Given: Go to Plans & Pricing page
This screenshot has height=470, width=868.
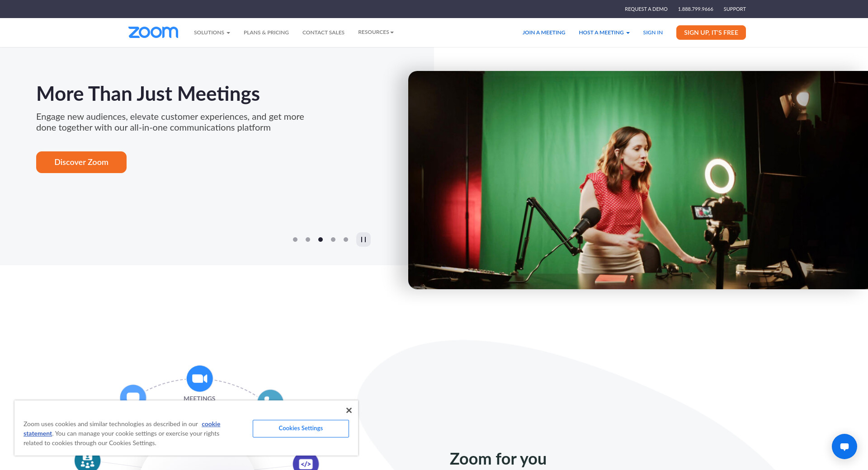Looking at the screenshot, I should click(x=266, y=33).
